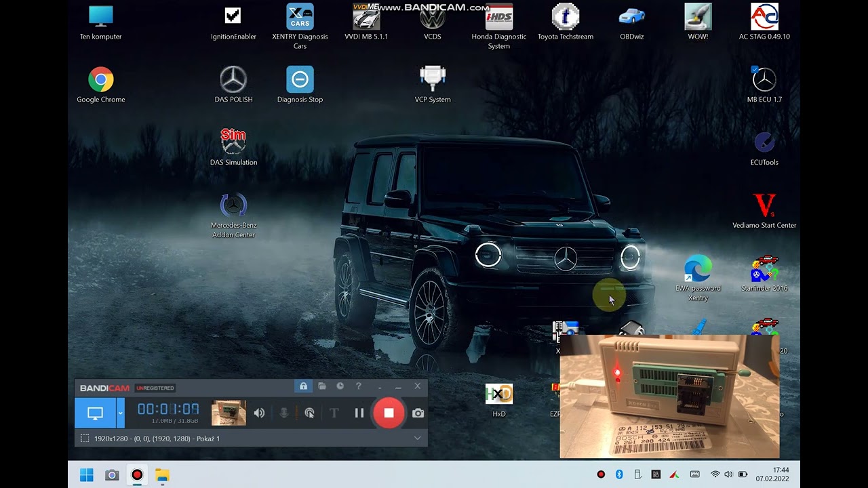Click the battery tray icon
This screenshot has height=488, width=868.
[x=743, y=474]
